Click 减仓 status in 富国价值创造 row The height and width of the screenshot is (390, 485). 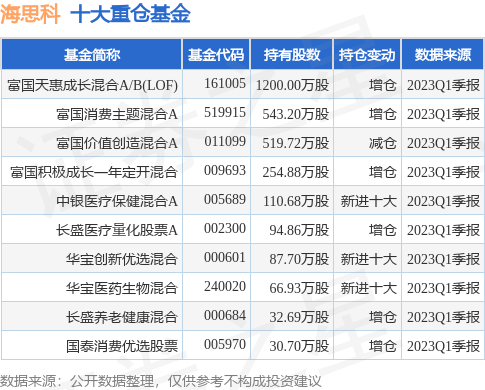383,143
